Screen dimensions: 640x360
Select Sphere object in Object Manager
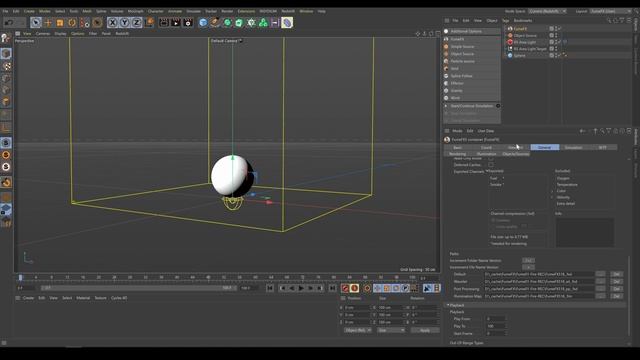click(x=520, y=56)
